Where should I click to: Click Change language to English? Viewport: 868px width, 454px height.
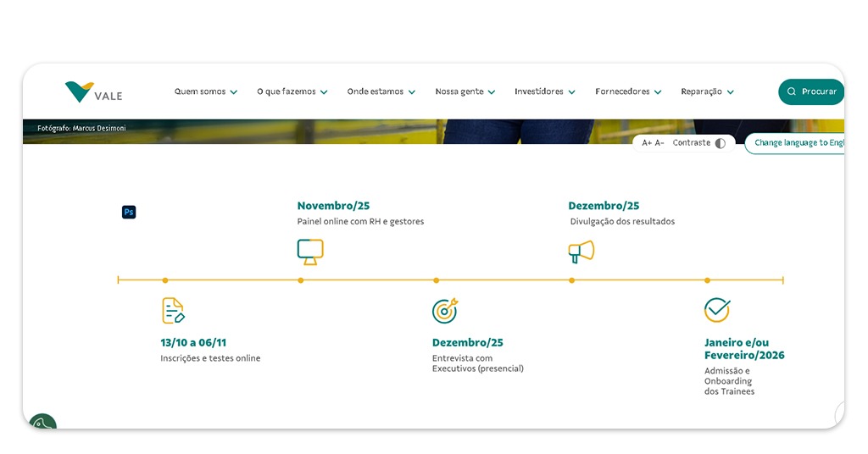(797, 143)
